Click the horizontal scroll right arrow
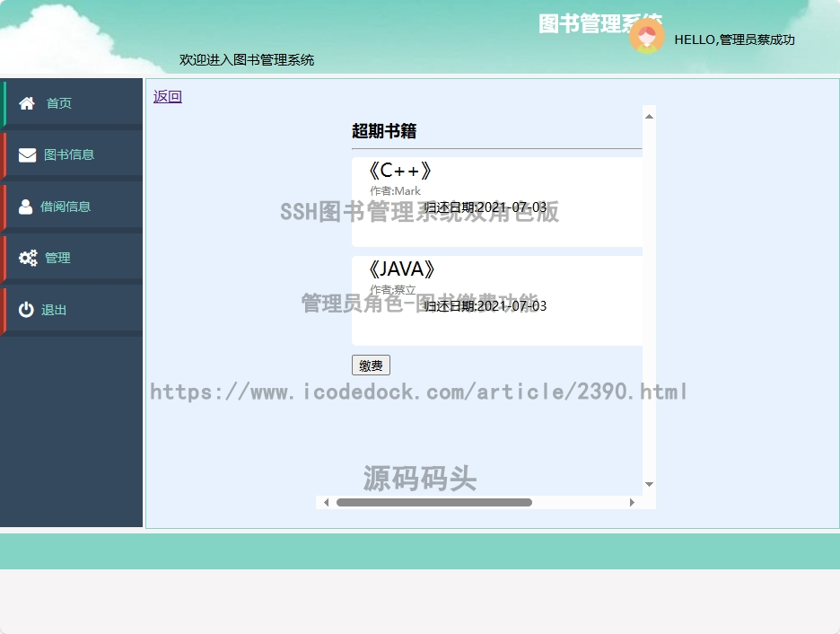The height and width of the screenshot is (634, 840). coord(632,502)
